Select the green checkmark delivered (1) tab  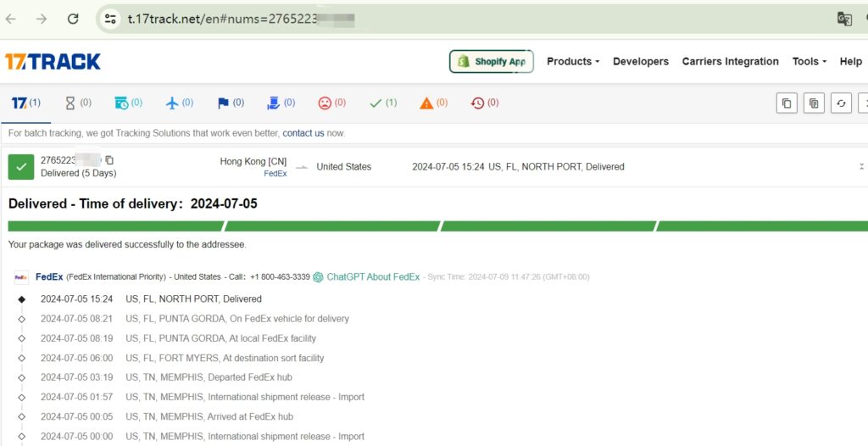383,103
